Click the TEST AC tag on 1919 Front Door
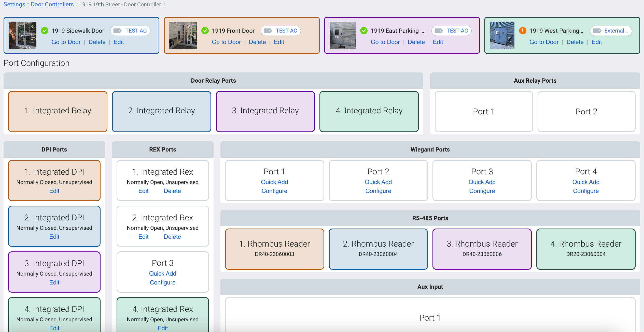644x332 pixels. [x=281, y=31]
